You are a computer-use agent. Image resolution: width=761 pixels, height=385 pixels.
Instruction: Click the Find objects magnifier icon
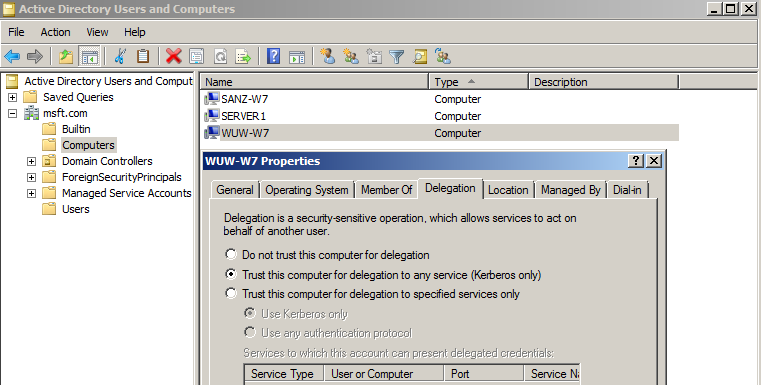coord(420,57)
